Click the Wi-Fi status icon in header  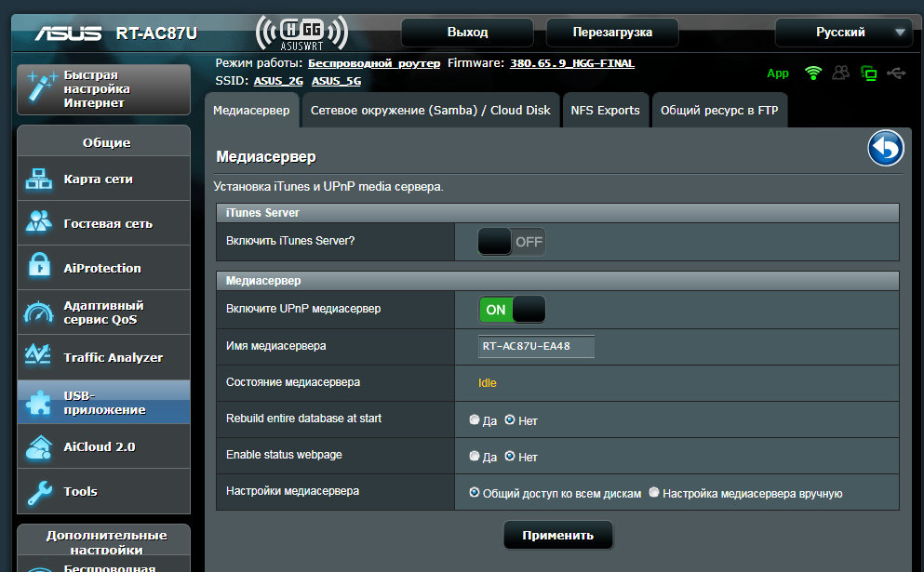tap(813, 73)
